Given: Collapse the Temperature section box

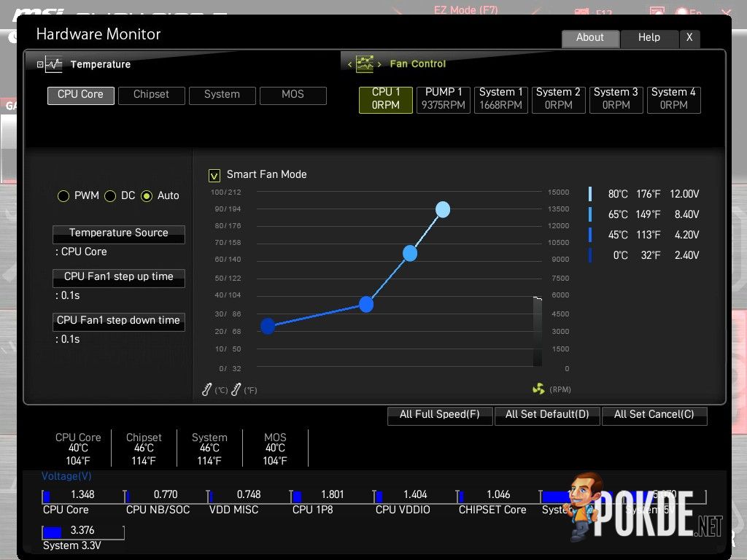Looking at the screenshot, I should [x=40, y=64].
